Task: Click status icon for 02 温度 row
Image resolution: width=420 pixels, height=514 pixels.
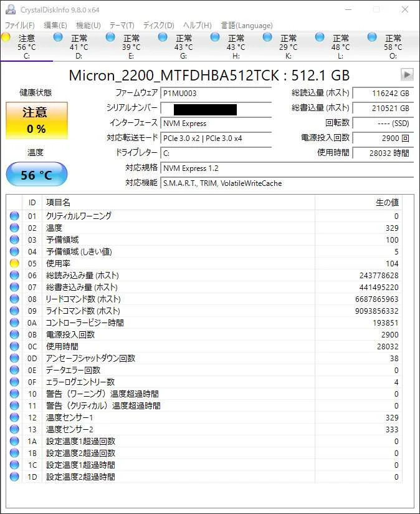Action: 14,228
